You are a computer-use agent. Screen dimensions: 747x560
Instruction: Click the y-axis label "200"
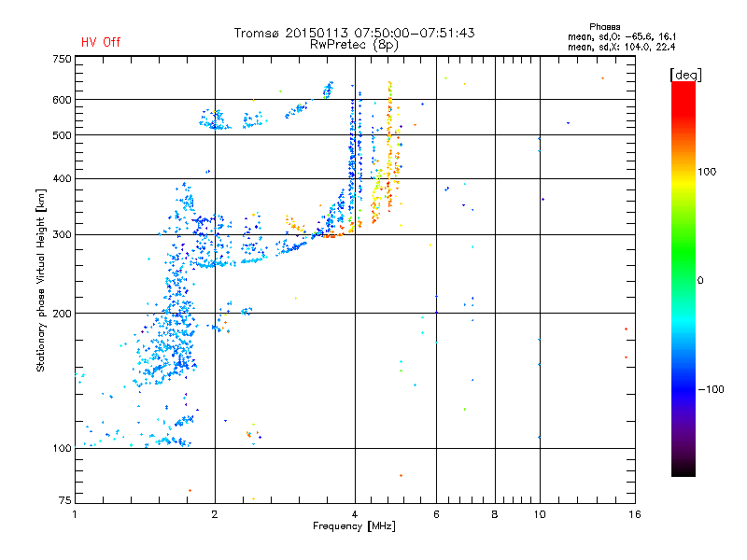[x=63, y=314]
